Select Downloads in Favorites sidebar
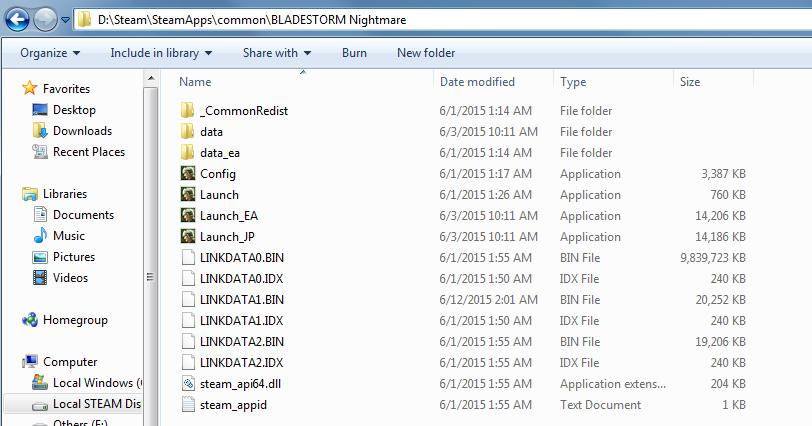Image resolution: width=812 pixels, height=426 pixels. coord(82,131)
